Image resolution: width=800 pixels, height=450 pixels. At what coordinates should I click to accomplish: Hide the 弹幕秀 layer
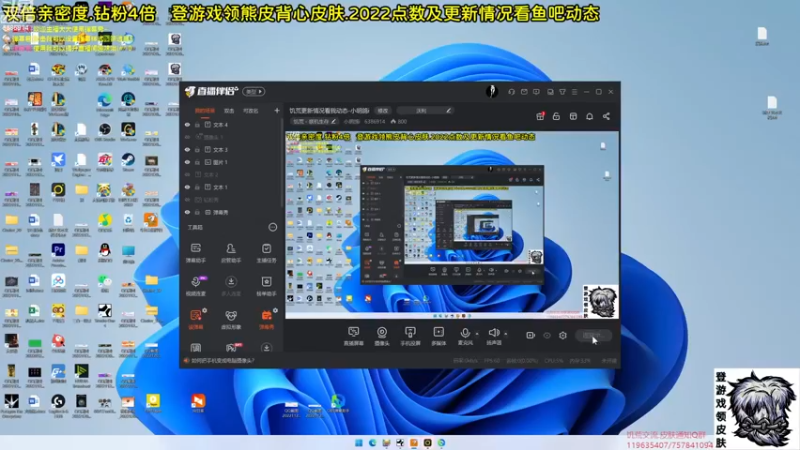click(187, 212)
